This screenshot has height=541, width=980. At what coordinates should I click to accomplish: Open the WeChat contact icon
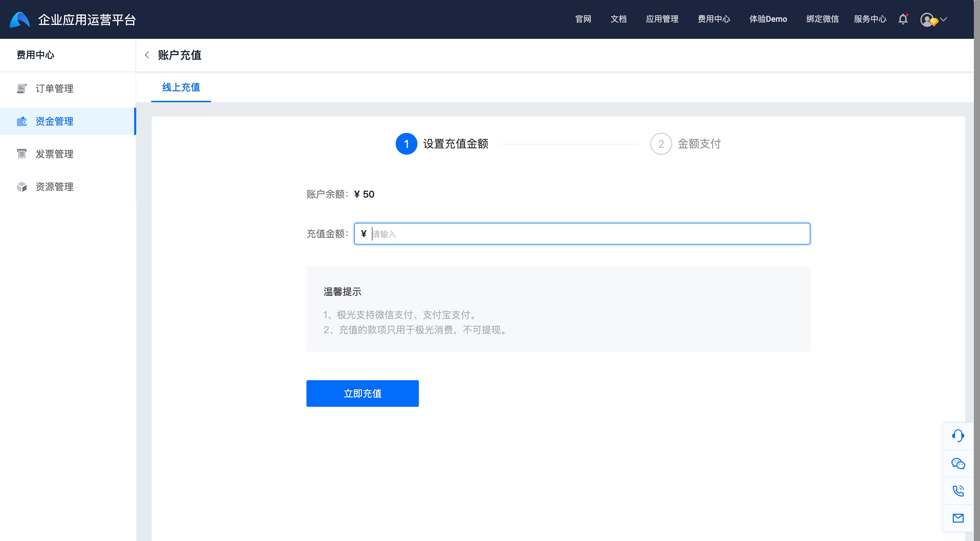(x=958, y=463)
